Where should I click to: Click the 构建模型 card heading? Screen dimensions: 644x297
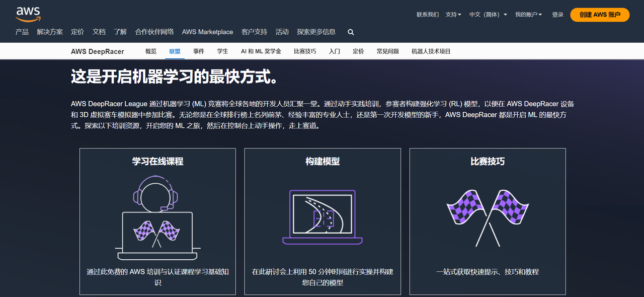point(323,162)
